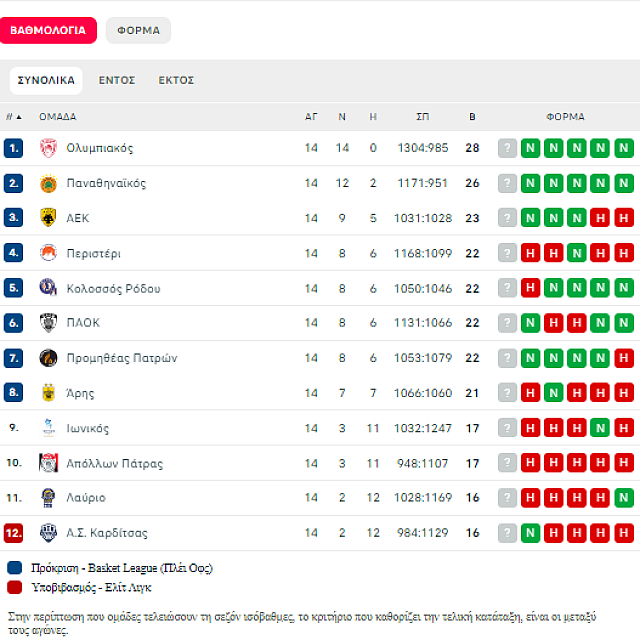Click the Περιστέρι team logo

pyautogui.click(x=48, y=253)
